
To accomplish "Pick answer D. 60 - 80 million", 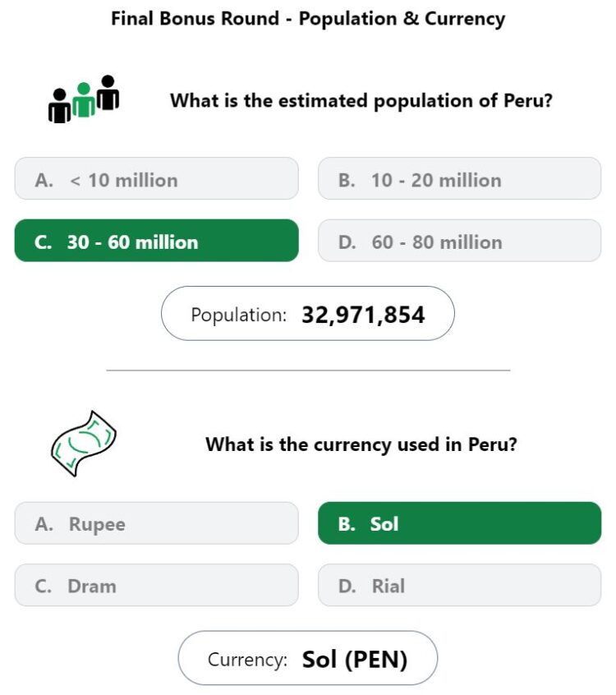I will click(x=460, y=240).
